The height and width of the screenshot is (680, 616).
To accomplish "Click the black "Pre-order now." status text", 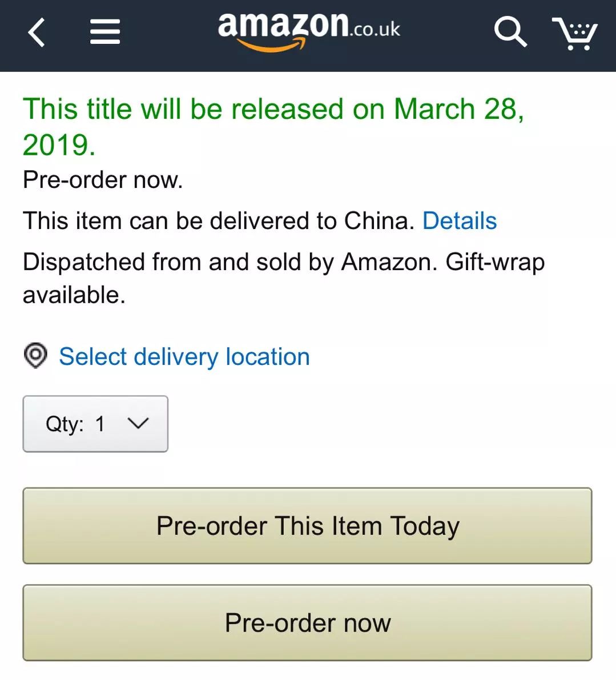I will click(x=103, y=180).
